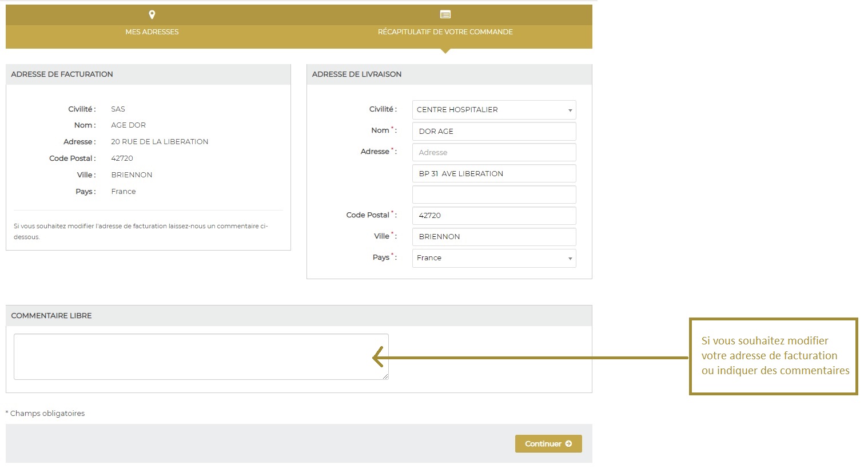Open the Pays dropdown showing France

tap(493, 258)
